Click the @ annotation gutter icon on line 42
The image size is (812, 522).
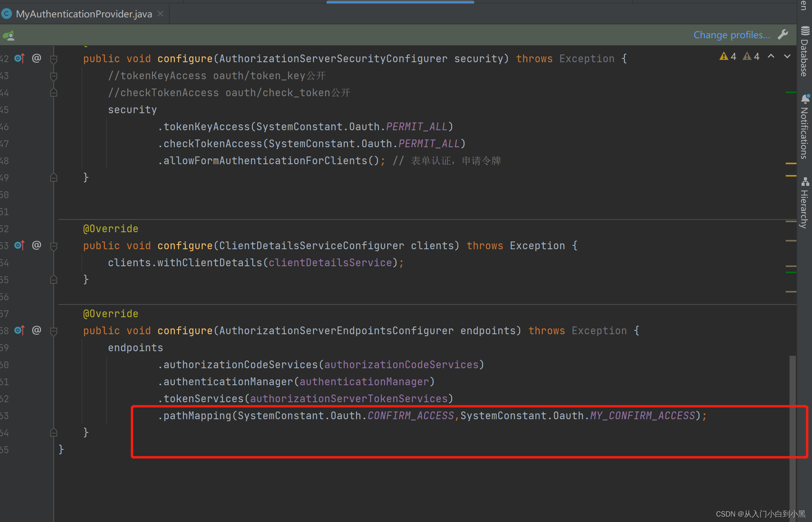(36, 58)
